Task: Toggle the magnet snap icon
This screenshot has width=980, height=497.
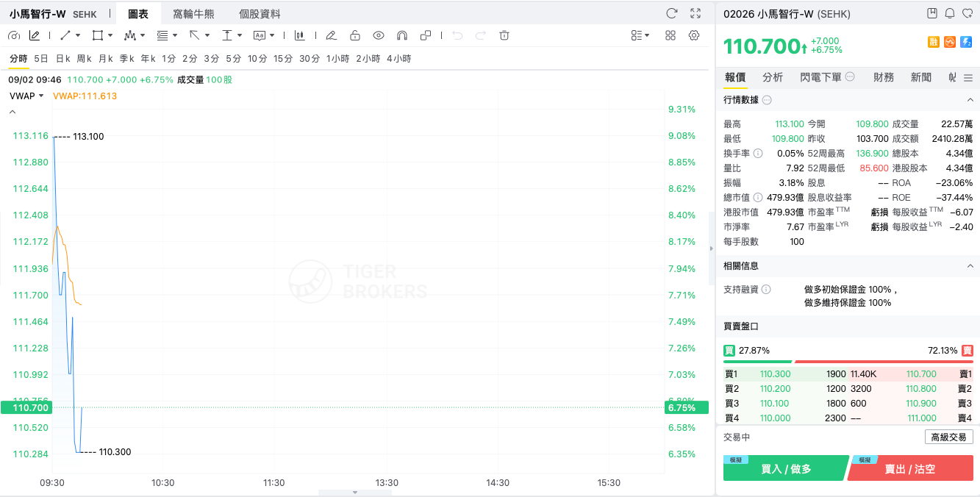Action: [402, 35]
